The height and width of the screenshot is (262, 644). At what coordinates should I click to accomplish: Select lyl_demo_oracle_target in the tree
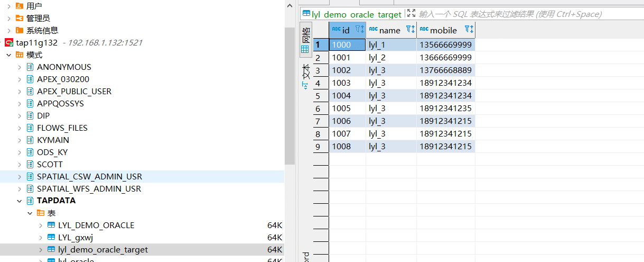(102, 250)
